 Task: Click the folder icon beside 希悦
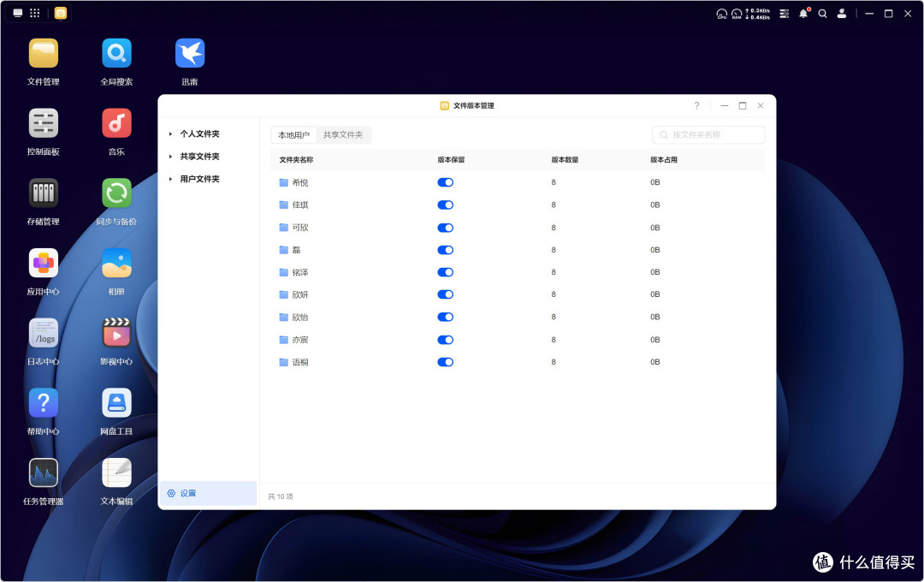coord(283,183)
